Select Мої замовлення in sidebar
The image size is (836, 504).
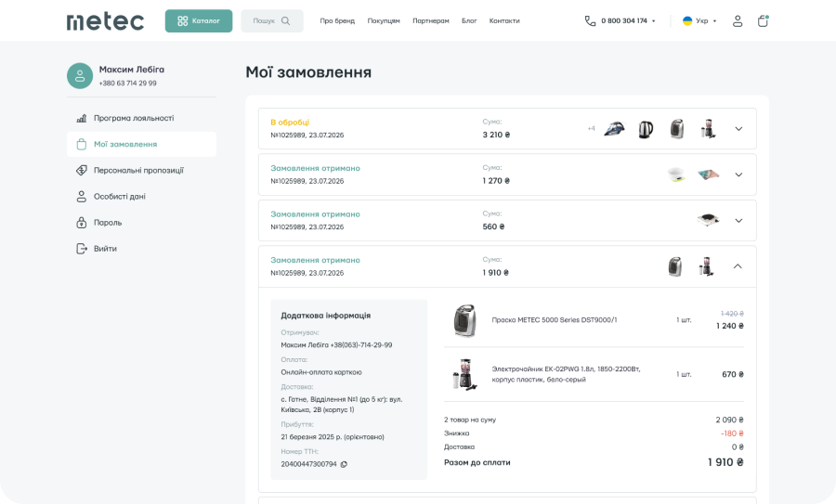(x=141, y=144)
